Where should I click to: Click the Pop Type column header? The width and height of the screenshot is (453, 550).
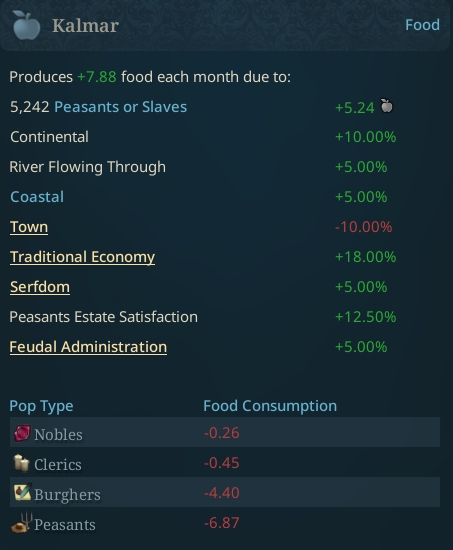[41, 406]
